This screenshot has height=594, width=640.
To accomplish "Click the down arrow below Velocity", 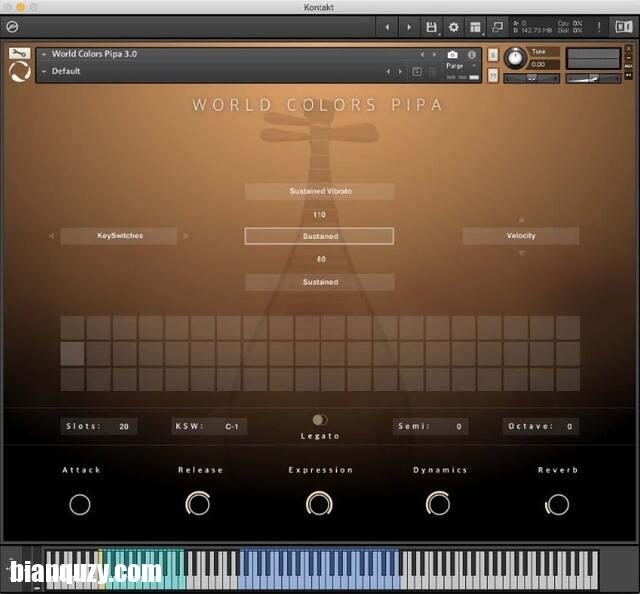I will [521, 253].
